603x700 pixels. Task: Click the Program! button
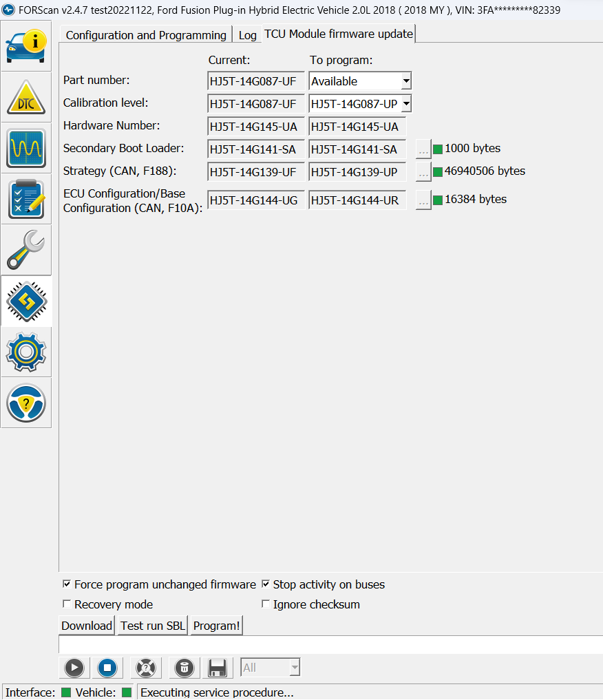[216, 626]
